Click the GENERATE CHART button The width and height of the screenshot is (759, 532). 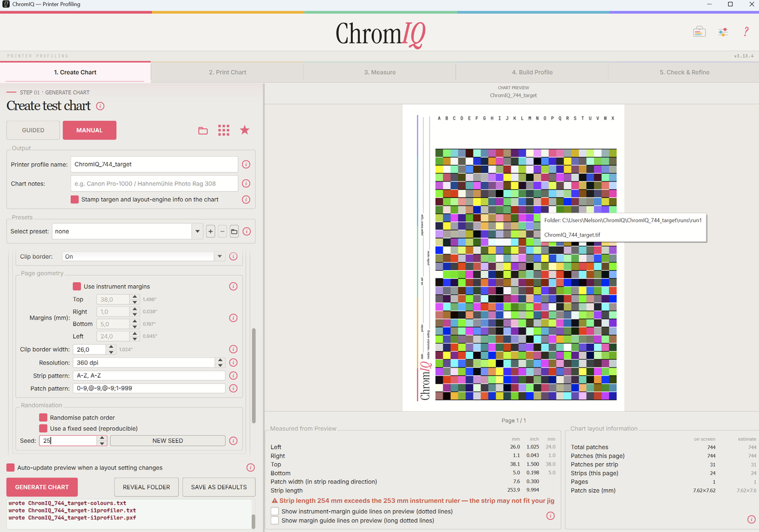[x=42, y=487]
